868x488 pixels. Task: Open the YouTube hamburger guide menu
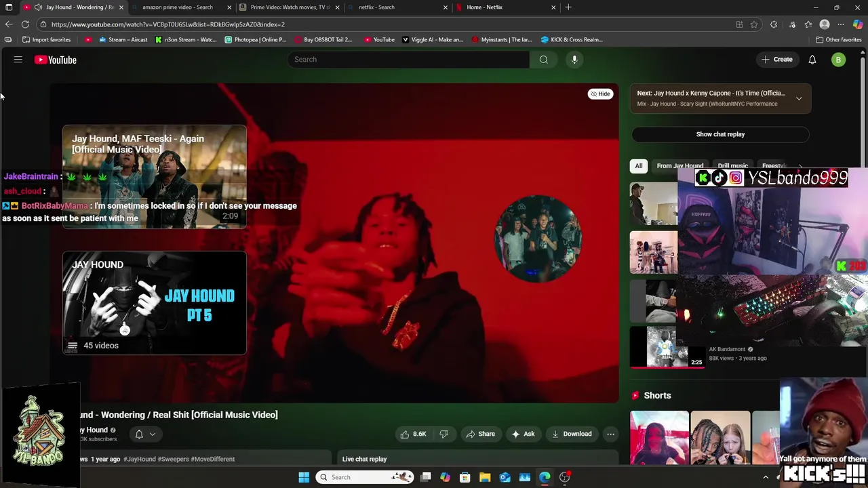coord(18,60)
